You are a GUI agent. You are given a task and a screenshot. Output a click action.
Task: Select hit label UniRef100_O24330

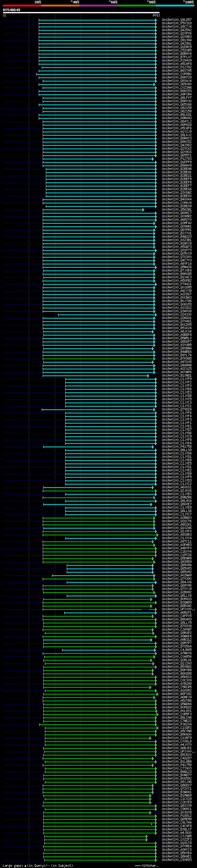coord(176,314)
